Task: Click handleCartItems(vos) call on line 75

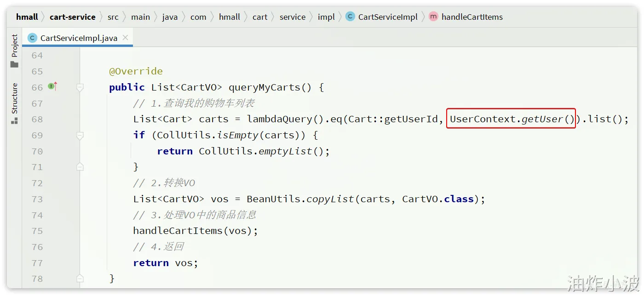Action: point(193,231)
